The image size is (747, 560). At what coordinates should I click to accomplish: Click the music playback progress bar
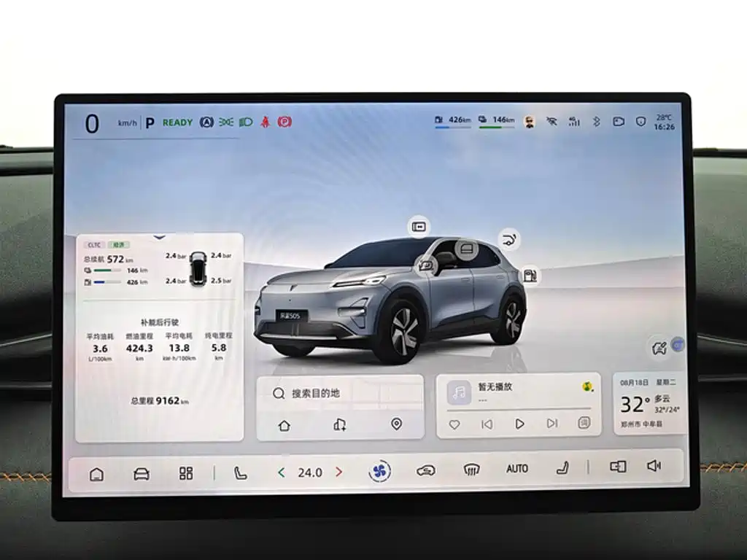tap(519, 409)
